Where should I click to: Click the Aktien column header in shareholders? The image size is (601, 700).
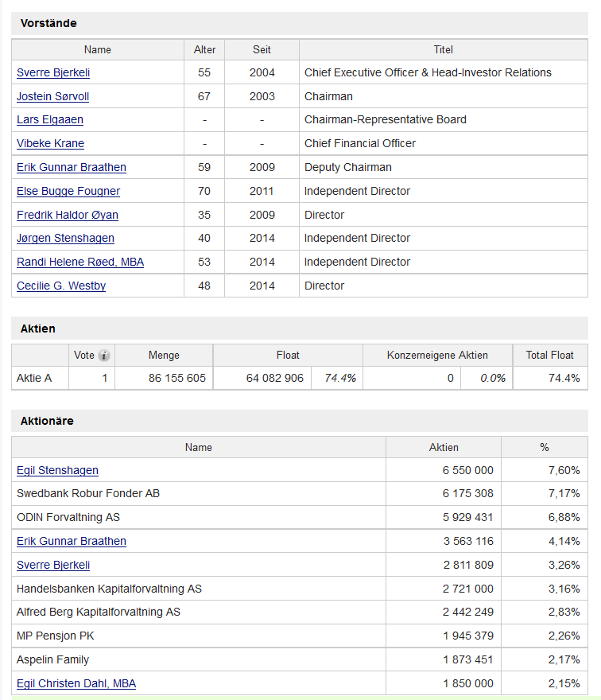(444, 447)
